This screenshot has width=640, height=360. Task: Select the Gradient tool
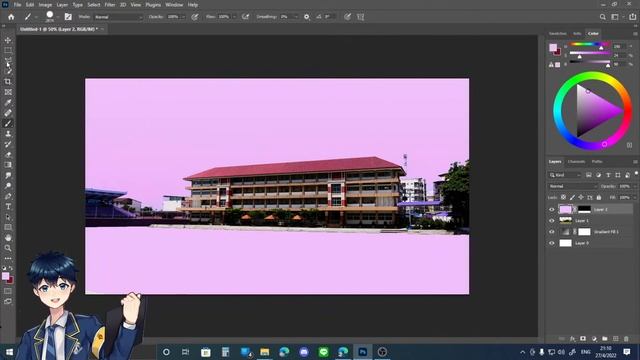click(x=8, y=165)
